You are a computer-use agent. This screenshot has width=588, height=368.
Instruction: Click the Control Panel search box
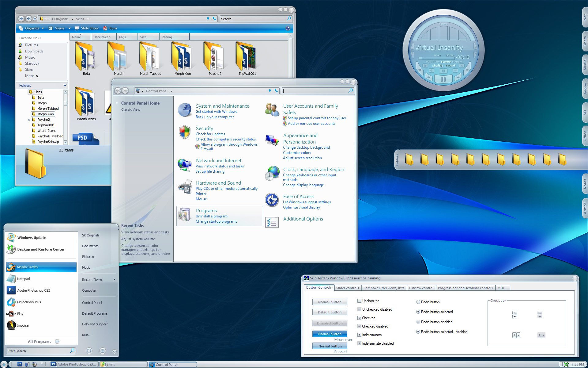pyautogui.click(x=318, y=91)
